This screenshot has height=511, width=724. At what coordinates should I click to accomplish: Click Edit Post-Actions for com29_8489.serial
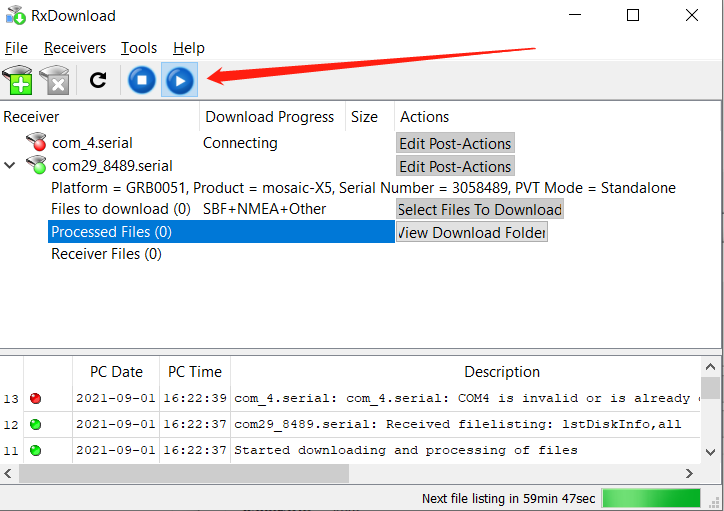coord(455,166)
